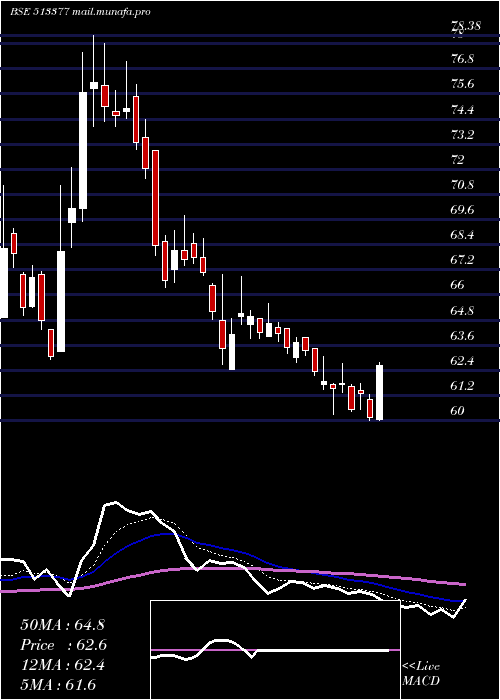
Task: Click the last white candlestick on the right
Action: tap(380, 392)
